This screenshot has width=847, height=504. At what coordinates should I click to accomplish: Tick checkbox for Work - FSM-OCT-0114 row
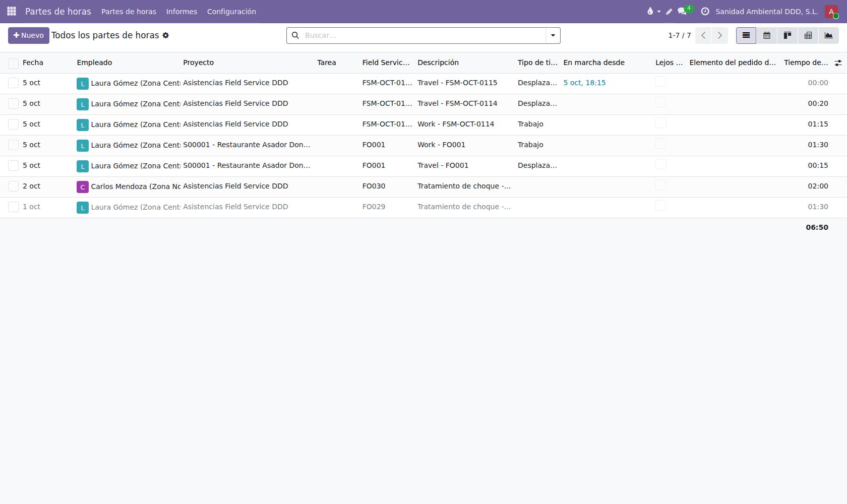14,124
